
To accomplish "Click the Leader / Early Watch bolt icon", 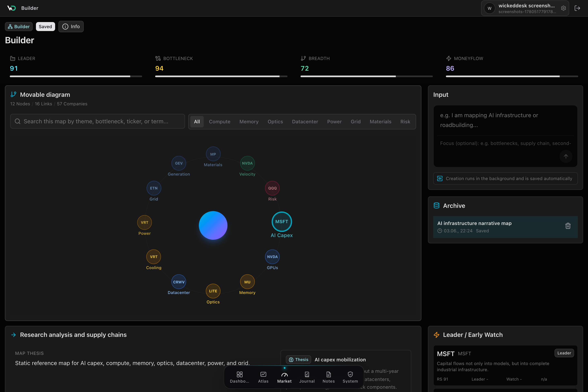I will [x=437, y=335].
